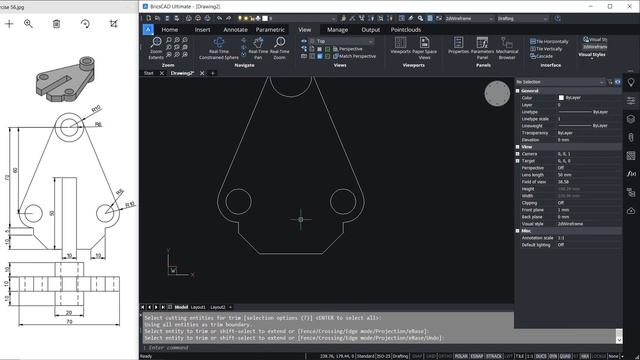Open the Mechanical Browser panel
The width and height of the screenshot is (640, 360).
507,48
